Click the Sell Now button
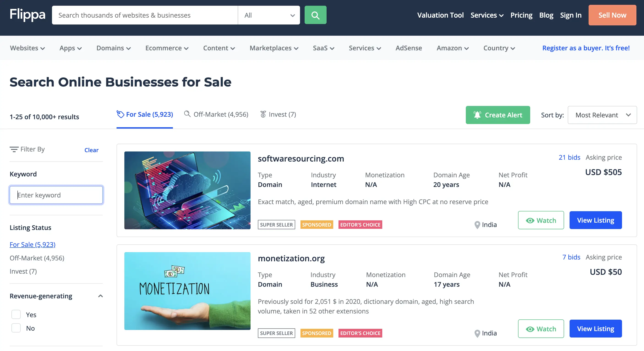Screen dimensions: 644x351 coord(612,15)
